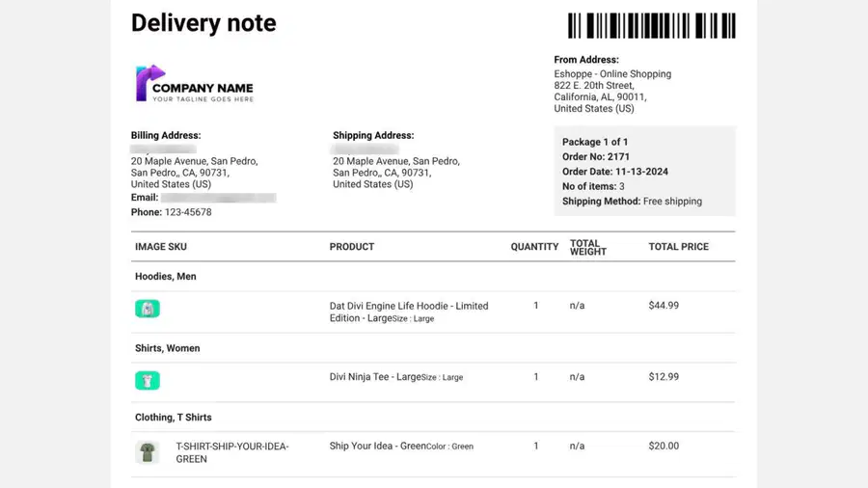Select the hoodie product thumbnail
This screenshot has width=868, height=488.
pyautogui.click(x=148, y=309)
